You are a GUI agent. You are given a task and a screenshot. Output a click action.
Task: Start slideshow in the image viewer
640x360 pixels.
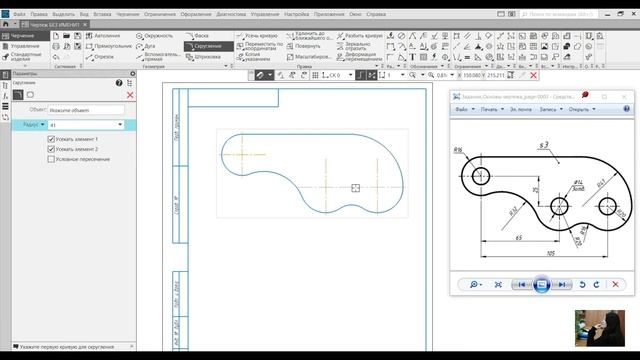click(542, 284)
